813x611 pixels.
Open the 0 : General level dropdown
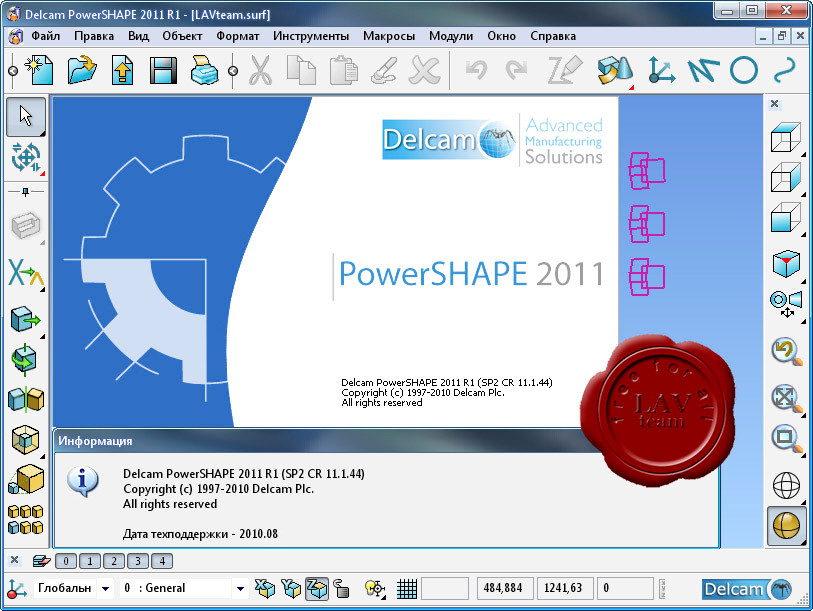240,589
